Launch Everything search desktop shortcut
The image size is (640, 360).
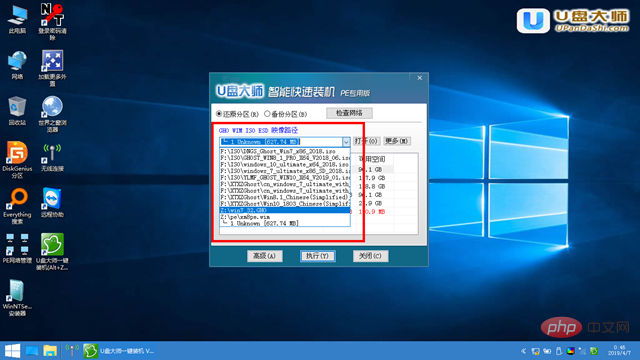click(17, 206)
